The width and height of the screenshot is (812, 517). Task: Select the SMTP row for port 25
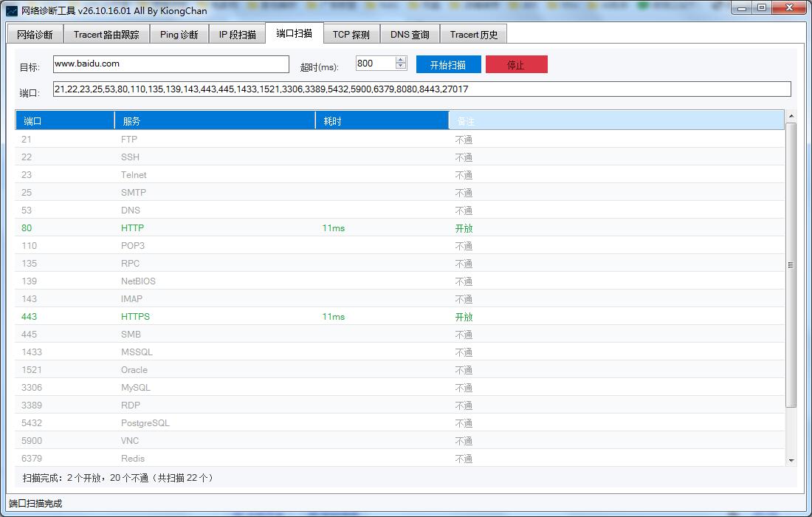400,192
